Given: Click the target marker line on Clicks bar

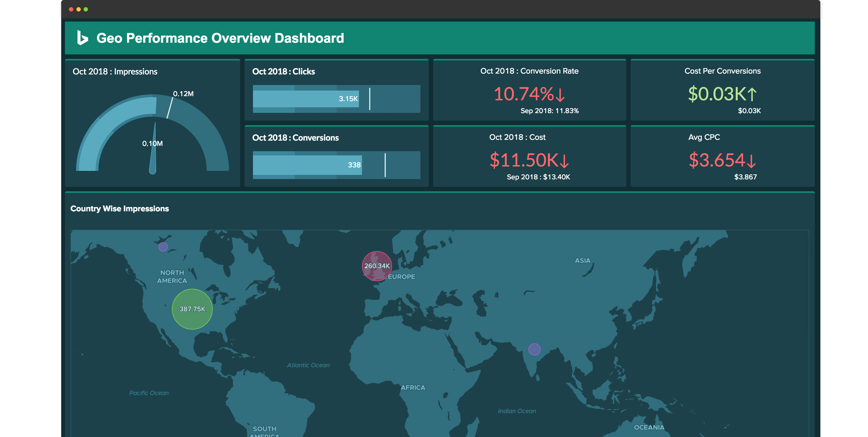Looking at the screenshot, I should (x=370, y=99).
